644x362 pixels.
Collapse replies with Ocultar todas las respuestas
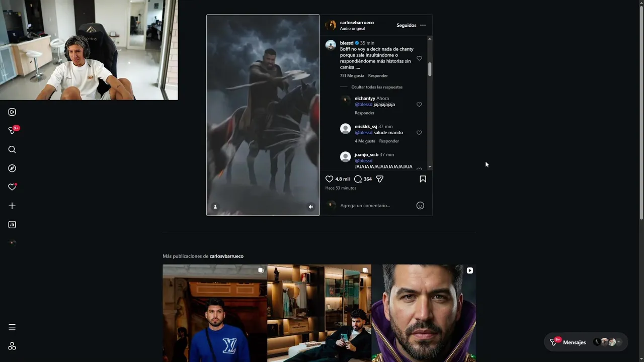pyautogui.click(x=377, y=87)
